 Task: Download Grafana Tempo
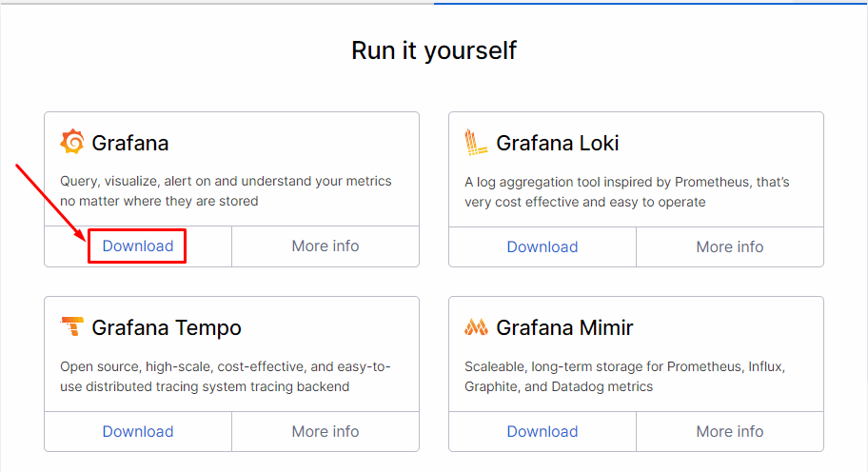pos(138,431)
